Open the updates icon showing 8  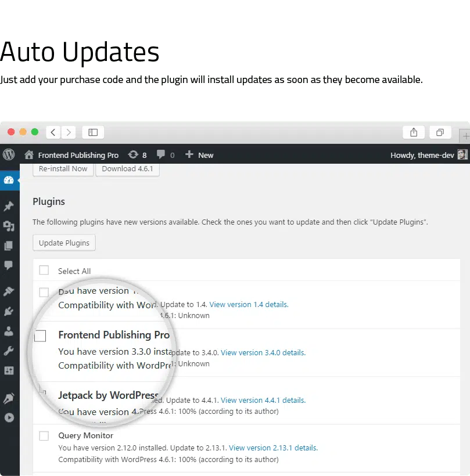[x=133, y=155]
